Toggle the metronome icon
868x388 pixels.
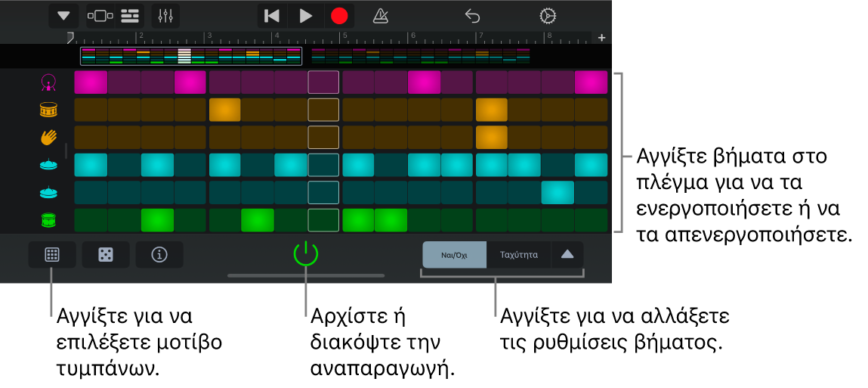(x=380, y=16)
